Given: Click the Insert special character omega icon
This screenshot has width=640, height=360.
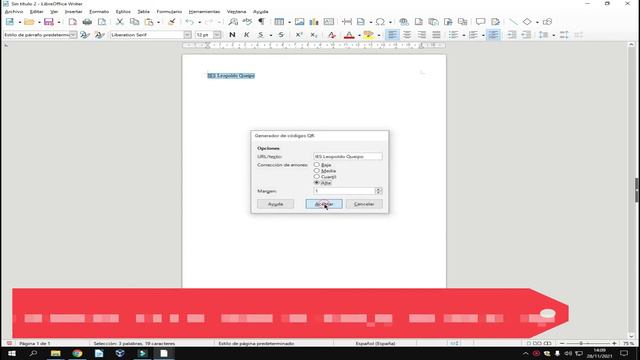Looking at the screenshot, I should tap(380, 22).
